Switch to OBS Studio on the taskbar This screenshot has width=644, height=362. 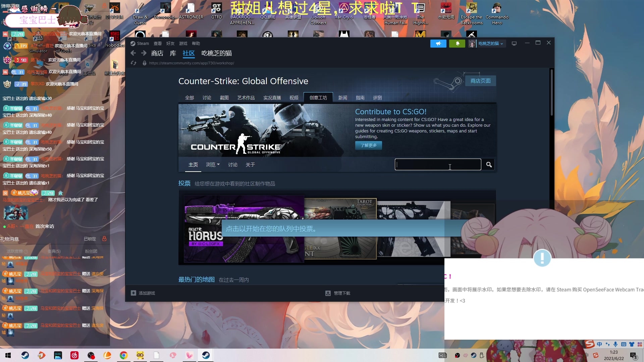(x=91, y=355)
